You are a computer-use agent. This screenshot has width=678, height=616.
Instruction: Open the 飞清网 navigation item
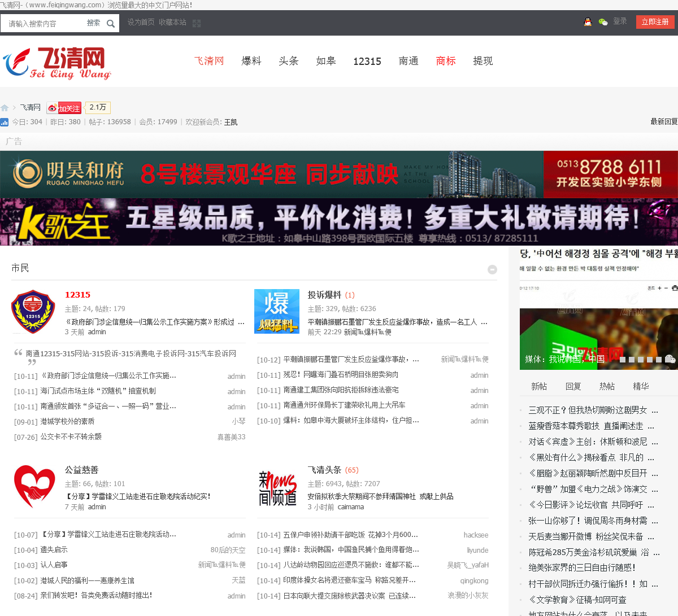coord(209,61)
